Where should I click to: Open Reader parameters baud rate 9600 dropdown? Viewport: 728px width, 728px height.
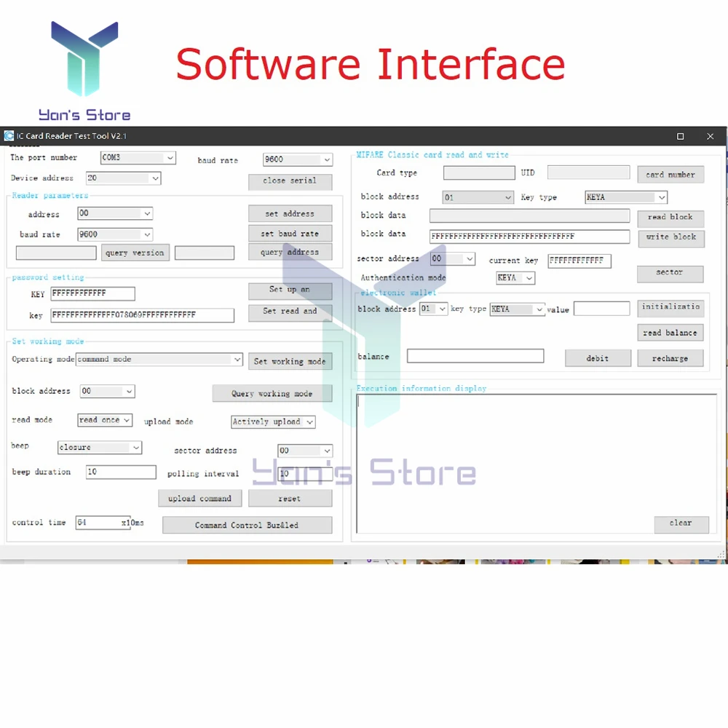[x=115, y=234]
